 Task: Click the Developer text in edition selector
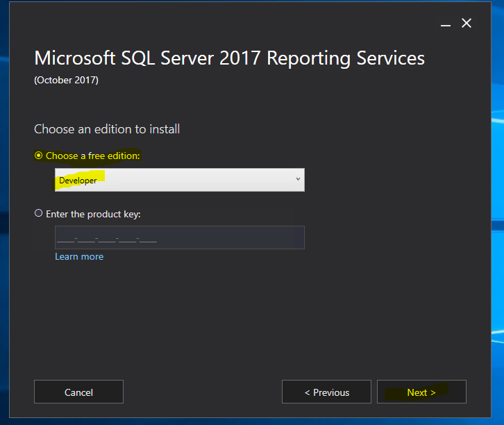(78, 181)
